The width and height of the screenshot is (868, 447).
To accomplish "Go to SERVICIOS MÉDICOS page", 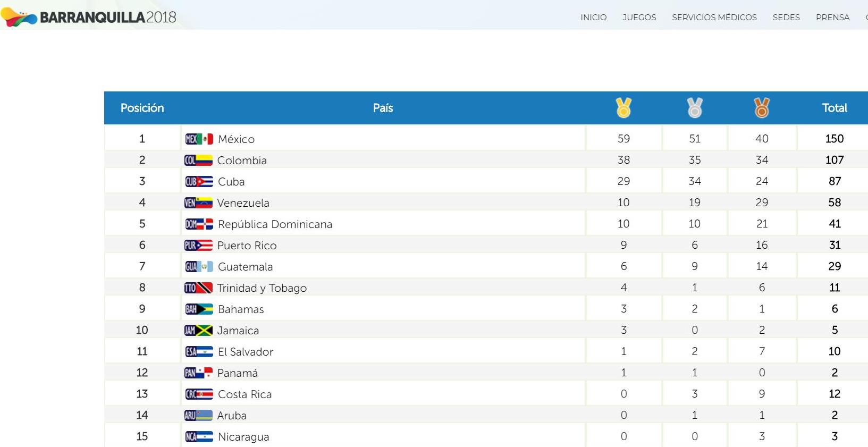I will (714, 18).
